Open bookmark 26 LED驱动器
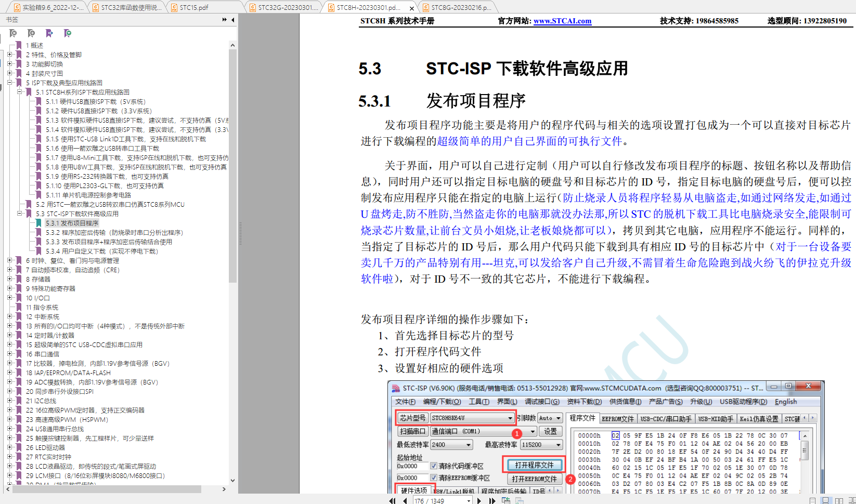This screenshot has width=856, height=504. (46, 447)
